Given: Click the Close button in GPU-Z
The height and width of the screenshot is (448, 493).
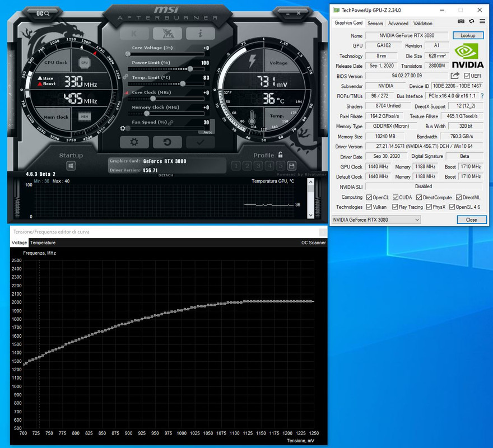Looking at the screenshot, I should [471, 220].
